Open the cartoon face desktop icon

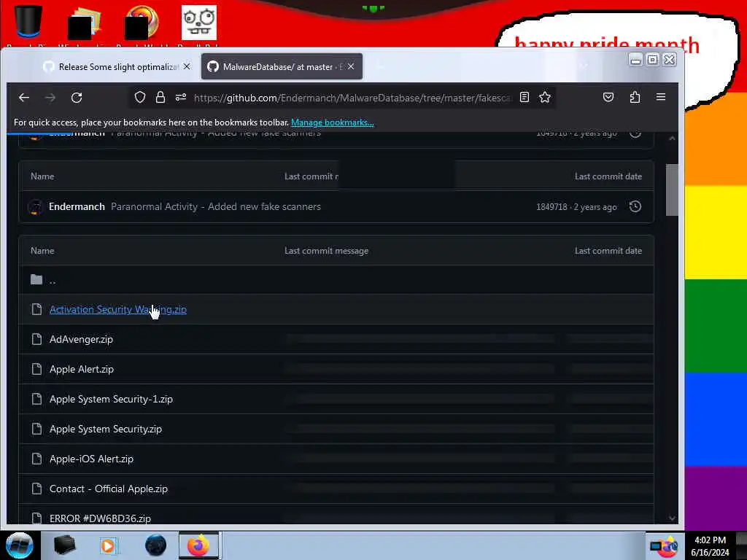(198, 22)
